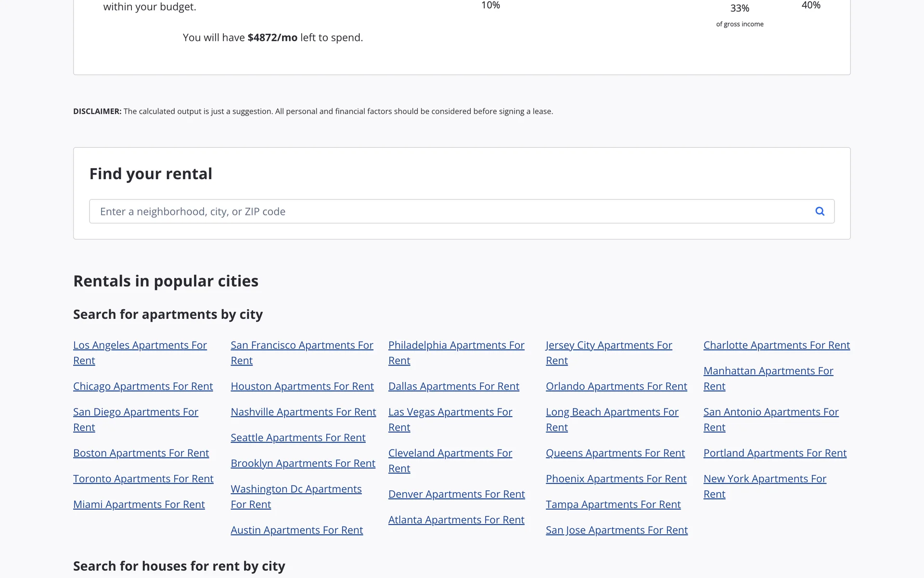Viewport: 924px width, 578px height.
Task: Go to Brooklyn Apartments For Rent
Action: click(x=303, y=463)
